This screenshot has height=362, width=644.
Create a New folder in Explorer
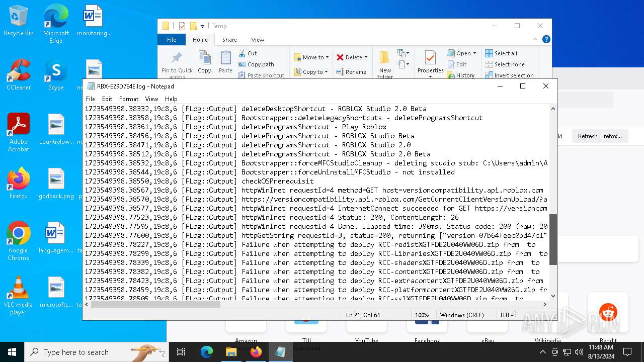coord(385,64)
